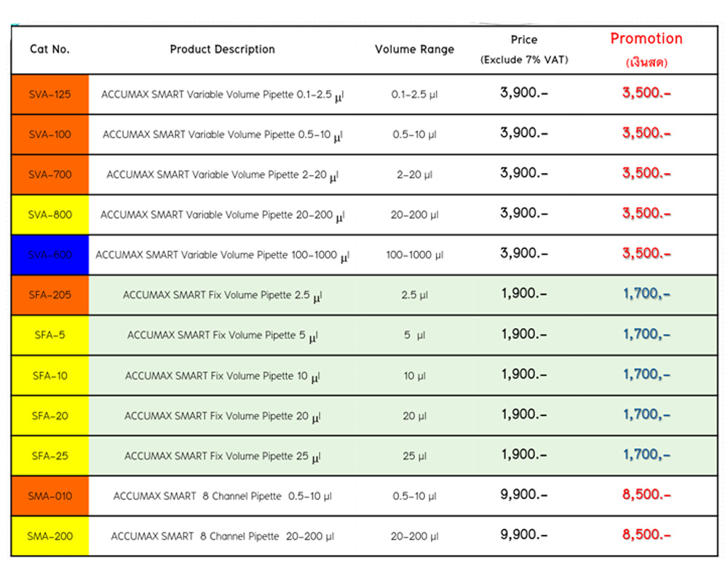Select the blue SVA-600 cell

coord(50,255)
